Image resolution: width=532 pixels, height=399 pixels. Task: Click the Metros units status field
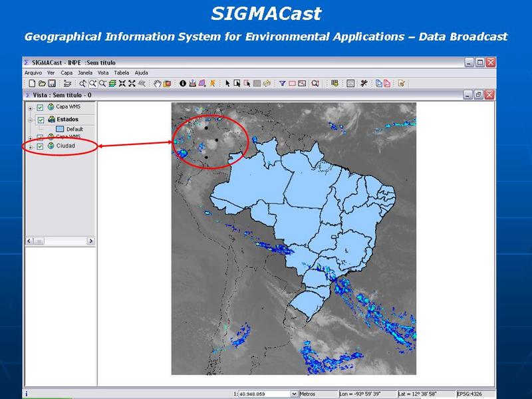319,394
